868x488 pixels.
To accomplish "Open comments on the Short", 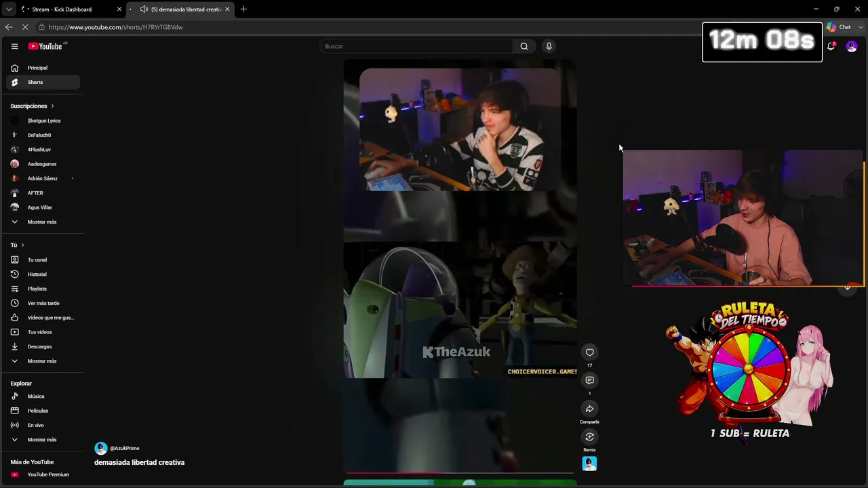I will [589, 380].
